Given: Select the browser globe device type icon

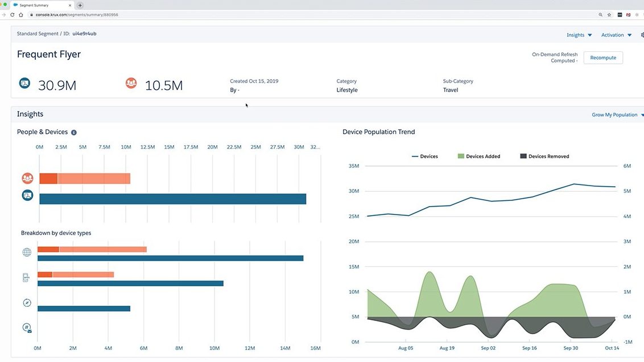Looking at the screenshot, I should coord(27,252).
